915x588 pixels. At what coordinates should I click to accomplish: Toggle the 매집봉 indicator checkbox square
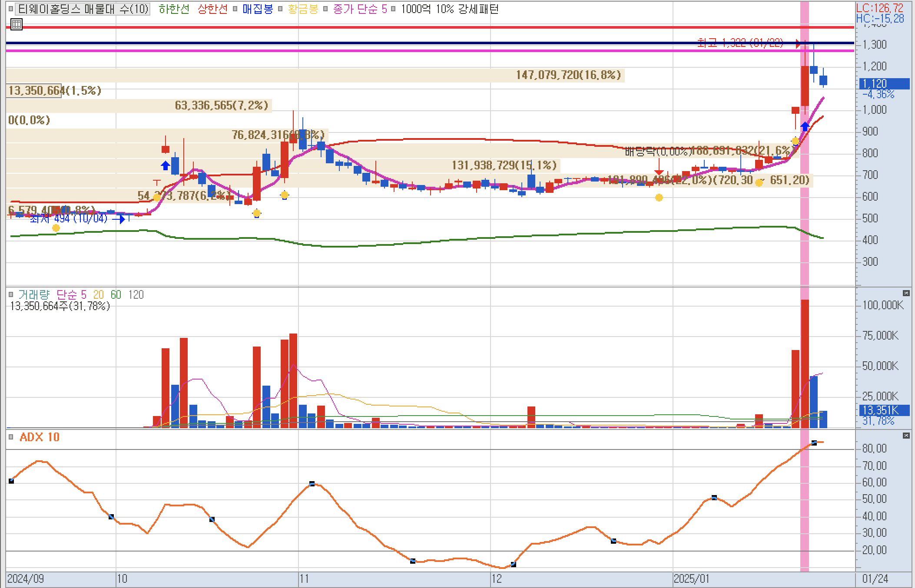pos(235,9)
